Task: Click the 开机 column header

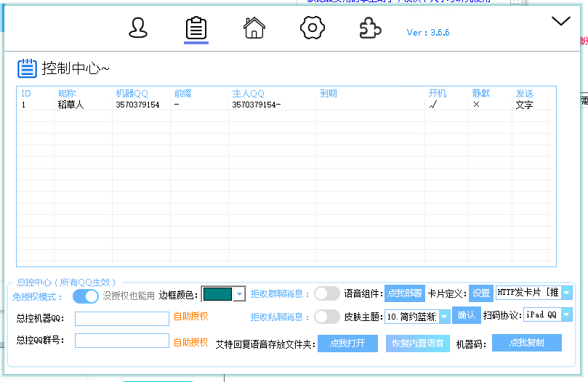Action: point(438,94)
